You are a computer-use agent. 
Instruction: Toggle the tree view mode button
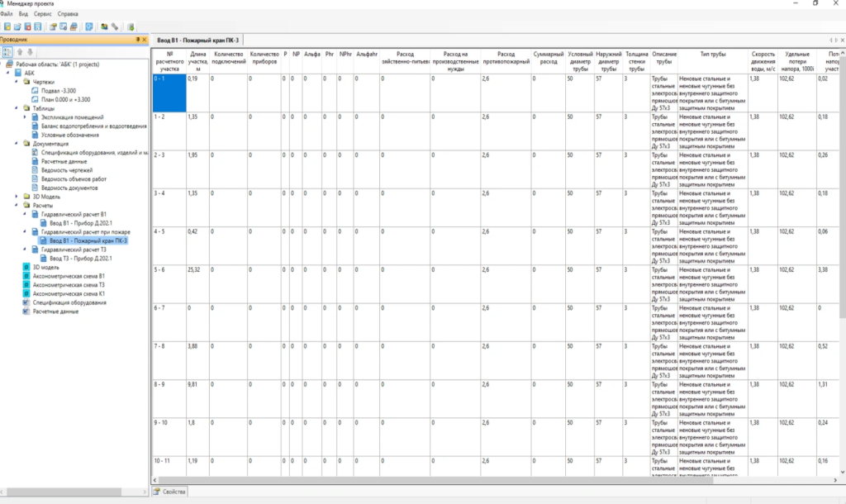[8, 52]
